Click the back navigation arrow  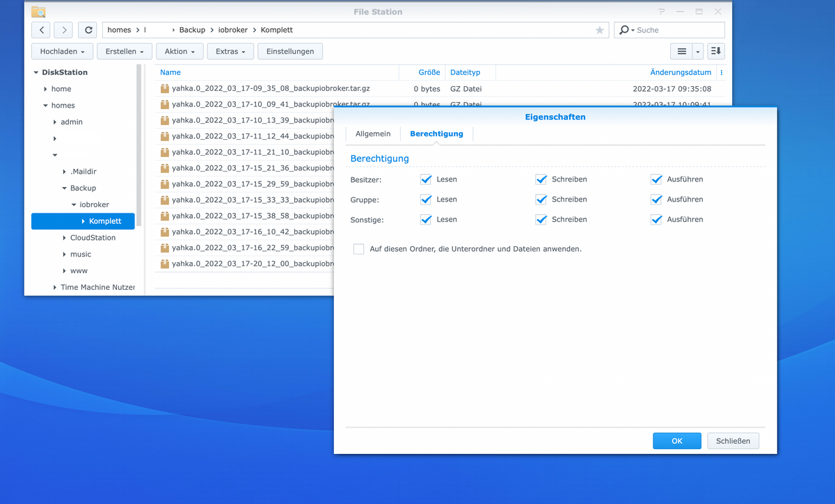[41, 30]
